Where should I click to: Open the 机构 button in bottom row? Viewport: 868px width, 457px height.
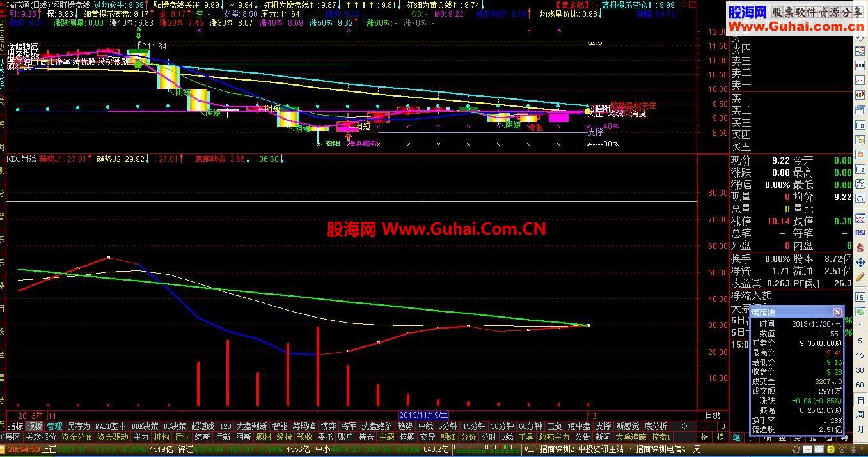coord(161,437)
